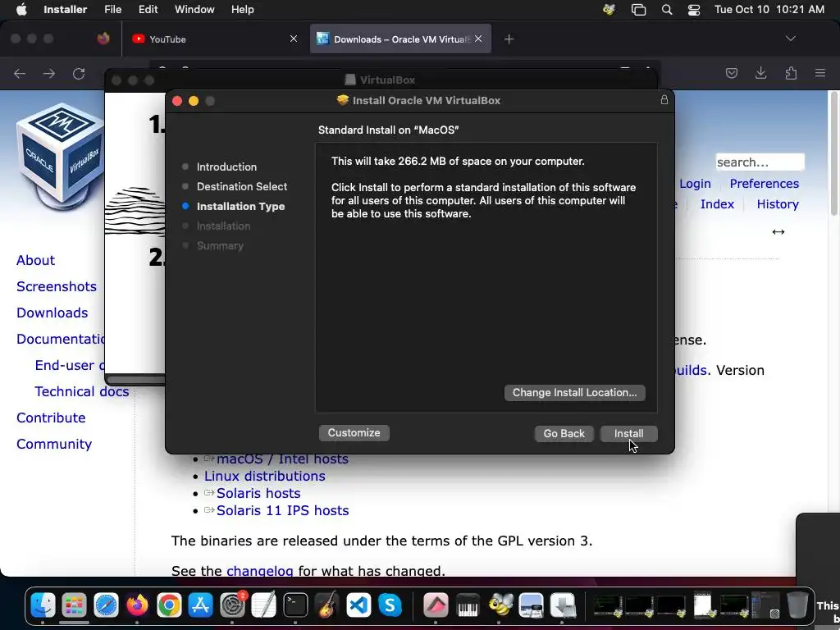This screenshot has height=630, width=840.
Task: Open the Edit menu
Action: pos(148,10)
